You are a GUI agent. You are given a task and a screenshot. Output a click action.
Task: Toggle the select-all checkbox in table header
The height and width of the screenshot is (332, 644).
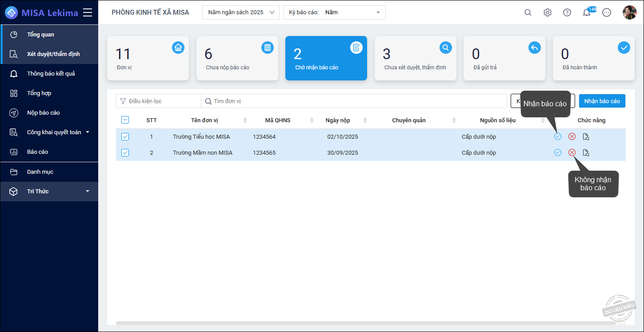coord(125,120)
